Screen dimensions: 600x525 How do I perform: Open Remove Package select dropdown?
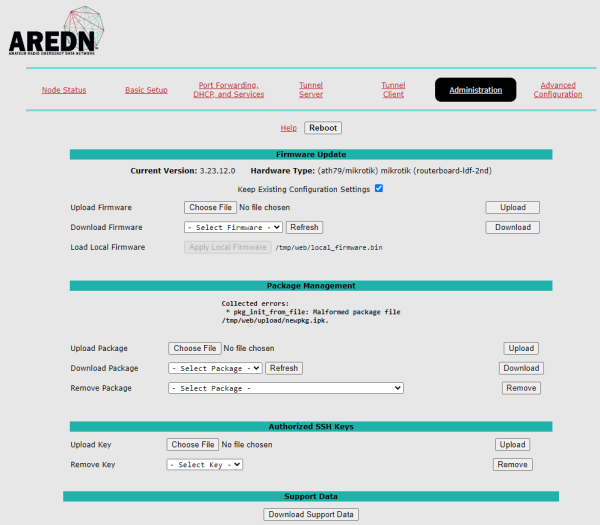[x=286, y=388]
